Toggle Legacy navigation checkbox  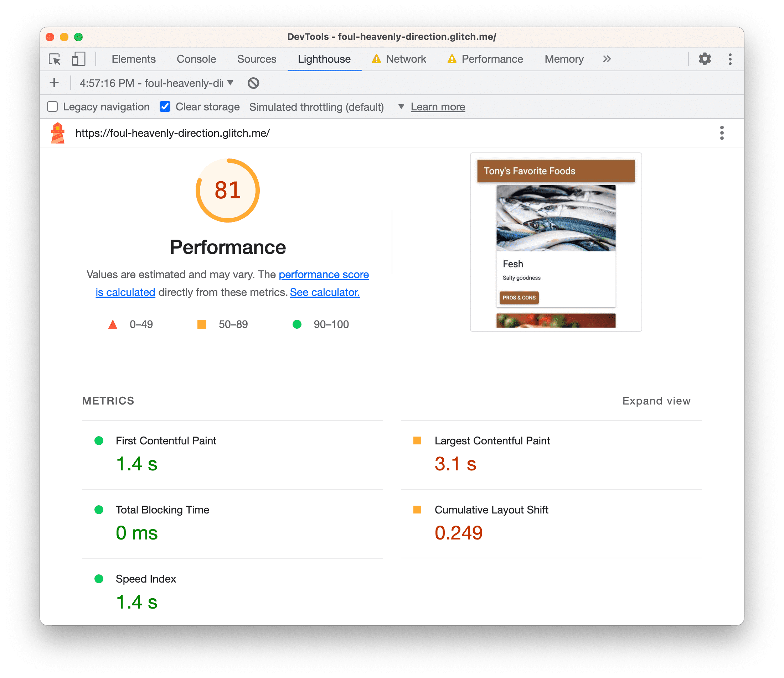[x=53, y=106]
